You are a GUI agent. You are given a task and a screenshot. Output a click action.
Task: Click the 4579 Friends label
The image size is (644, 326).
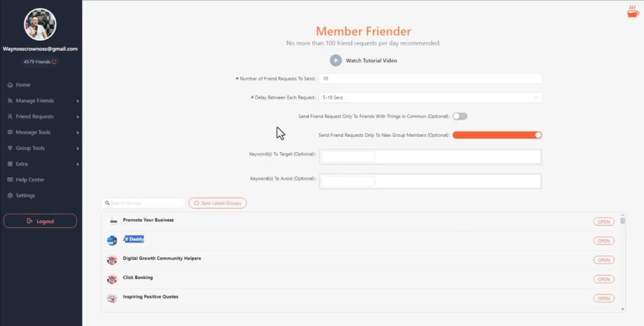pyautogui.click(x=37, y=62)
